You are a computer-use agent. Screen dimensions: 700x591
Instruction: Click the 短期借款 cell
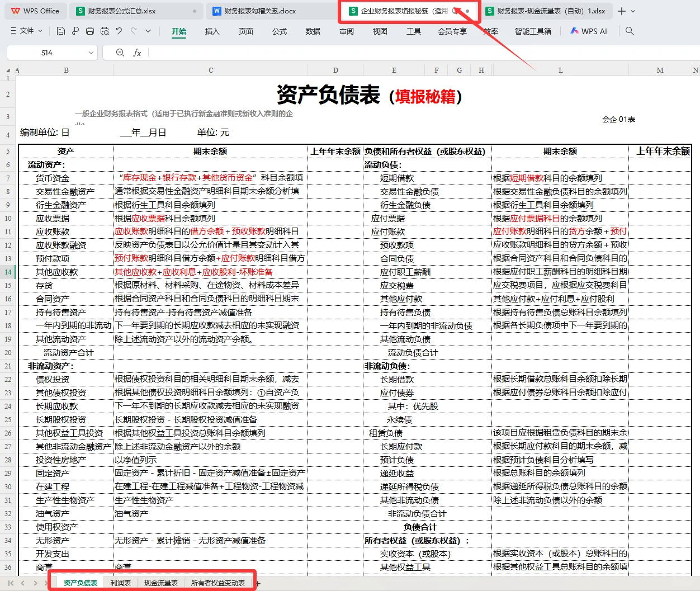[x=427, y=178]
